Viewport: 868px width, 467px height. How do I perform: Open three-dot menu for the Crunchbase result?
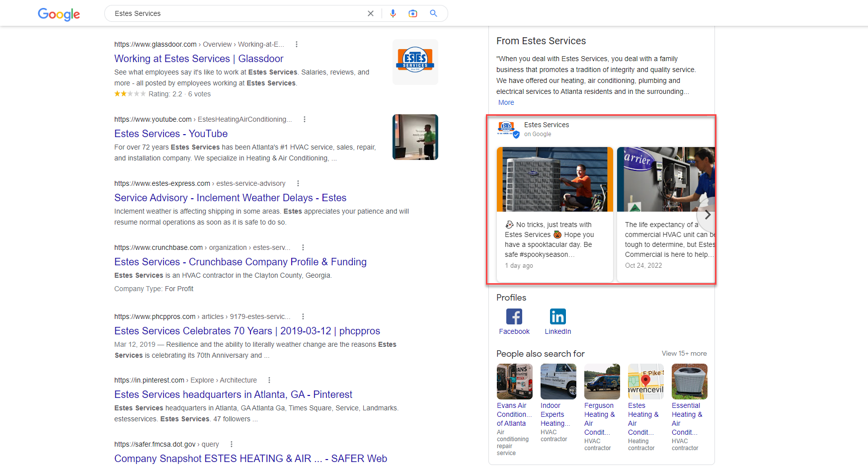[x=303, y=247]
